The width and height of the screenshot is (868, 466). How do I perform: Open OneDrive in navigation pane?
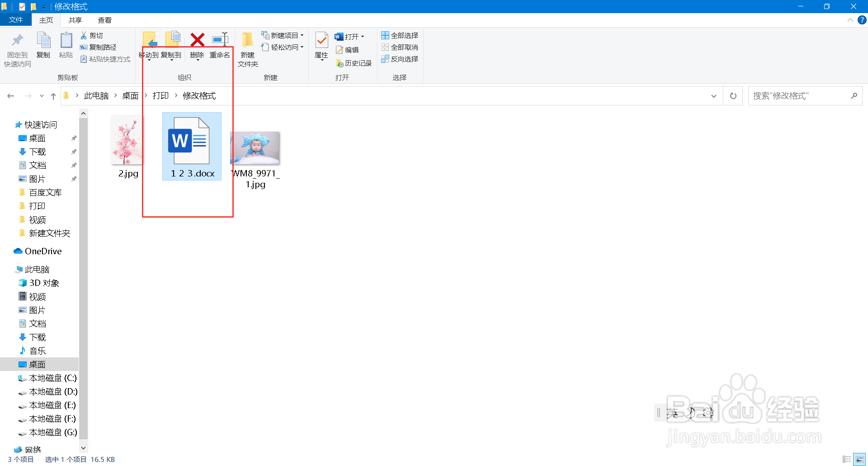pos(43,251)
